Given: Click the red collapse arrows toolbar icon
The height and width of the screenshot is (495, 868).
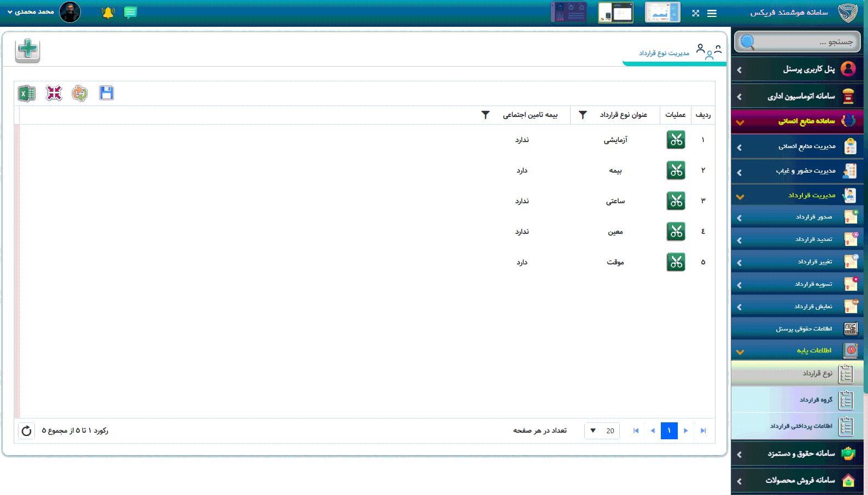Looking at the screenshot, I should pos(54,93).
